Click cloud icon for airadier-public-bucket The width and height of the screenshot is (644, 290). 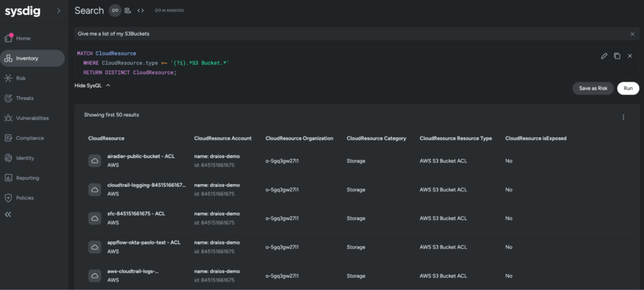click(x=95, y=161)
